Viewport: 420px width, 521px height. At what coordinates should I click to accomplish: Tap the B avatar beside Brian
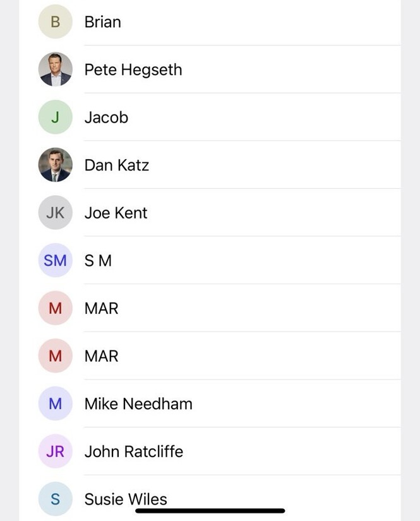pos(55,22)
